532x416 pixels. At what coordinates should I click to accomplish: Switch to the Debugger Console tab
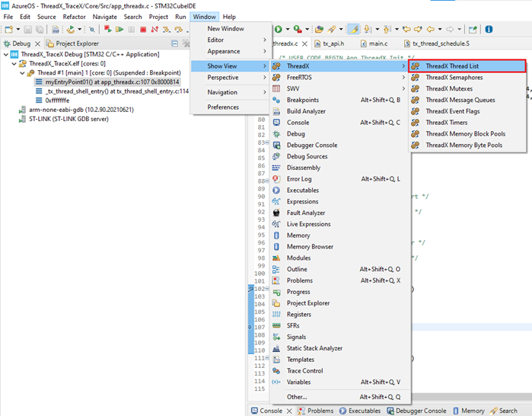click(x=417, y=411)
